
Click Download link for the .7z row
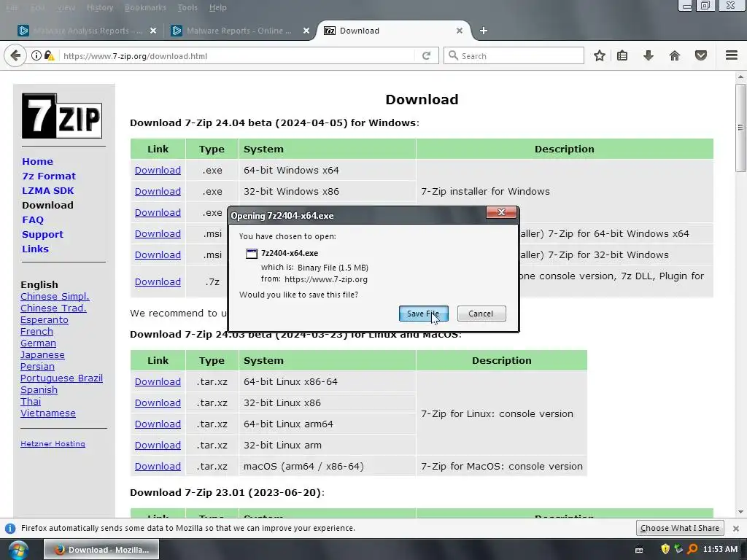(x=158, y=282)
